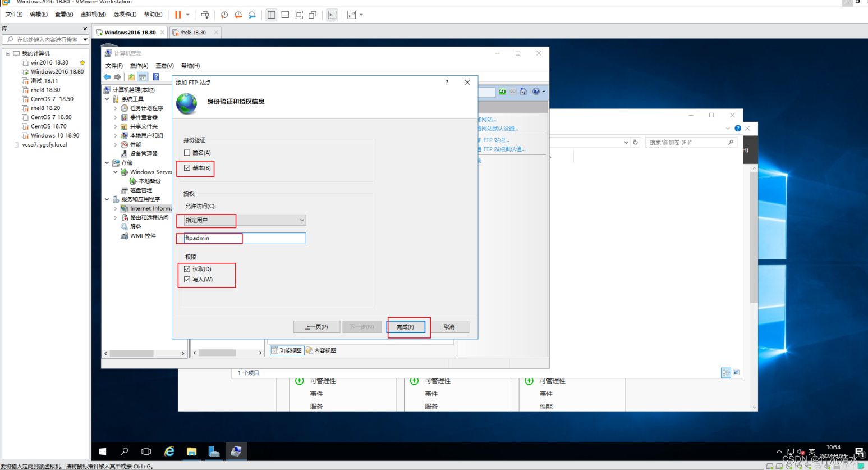Collapse the 存储 tree node
868x470 pixels.
pos(107,163)
